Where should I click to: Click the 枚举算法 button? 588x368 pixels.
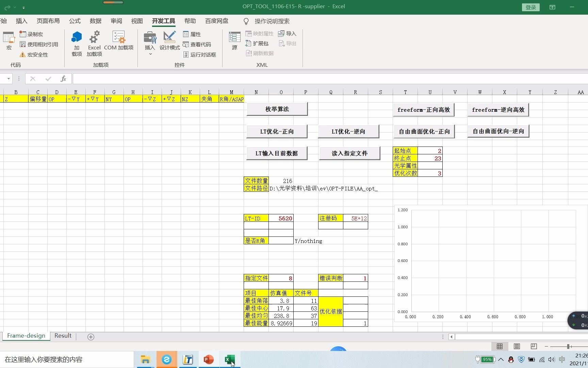click(x=277, y=109)
